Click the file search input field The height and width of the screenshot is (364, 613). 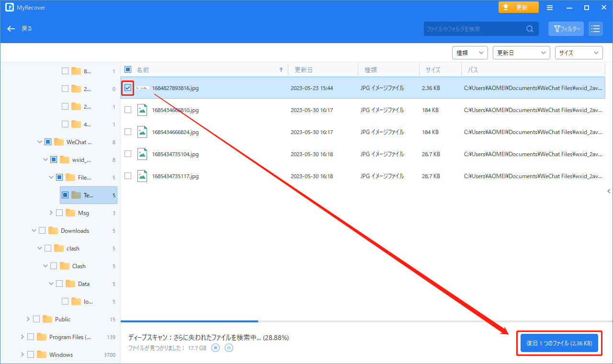click(474, 29)
